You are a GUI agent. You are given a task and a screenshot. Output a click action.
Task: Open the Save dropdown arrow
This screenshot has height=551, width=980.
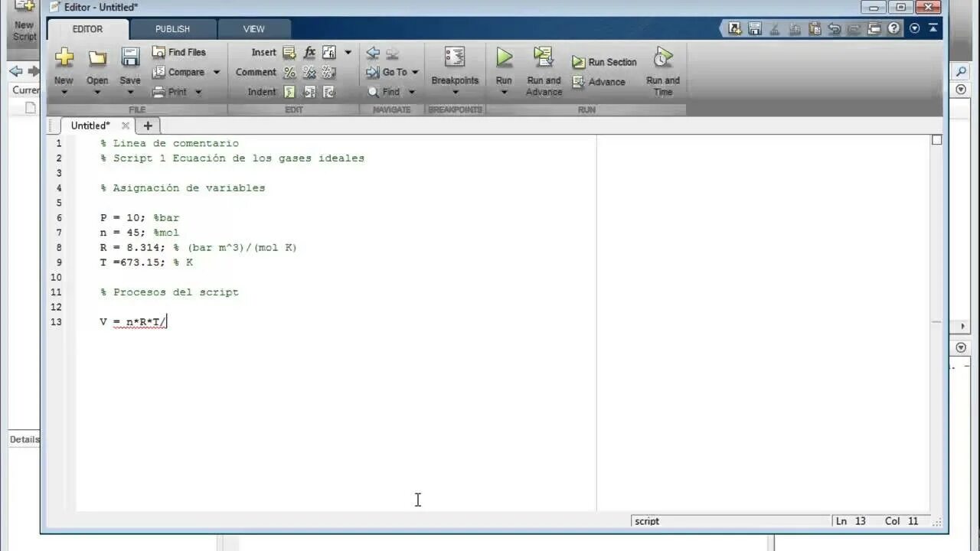[130, 91]
